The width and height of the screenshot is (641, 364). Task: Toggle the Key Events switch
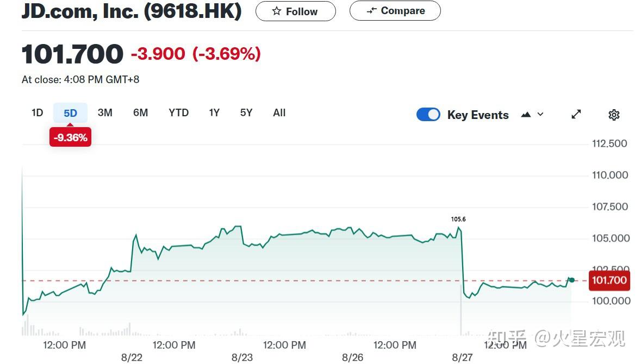tap(428, 115)
